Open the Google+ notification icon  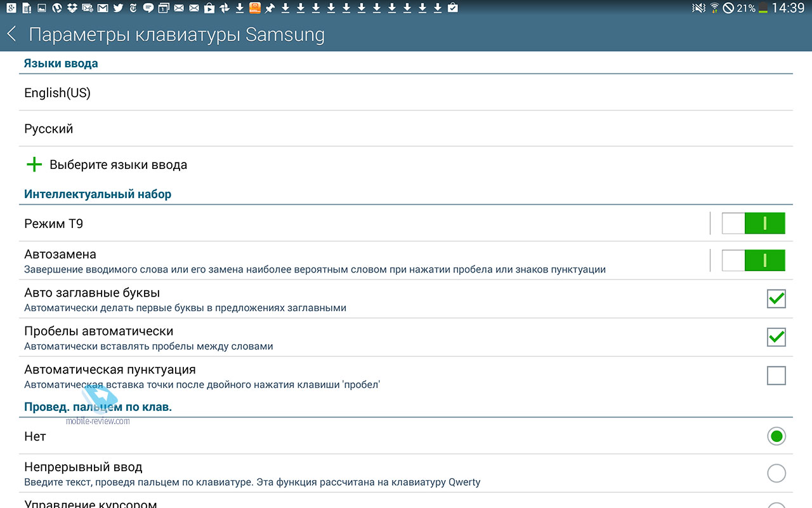[11, 8]
